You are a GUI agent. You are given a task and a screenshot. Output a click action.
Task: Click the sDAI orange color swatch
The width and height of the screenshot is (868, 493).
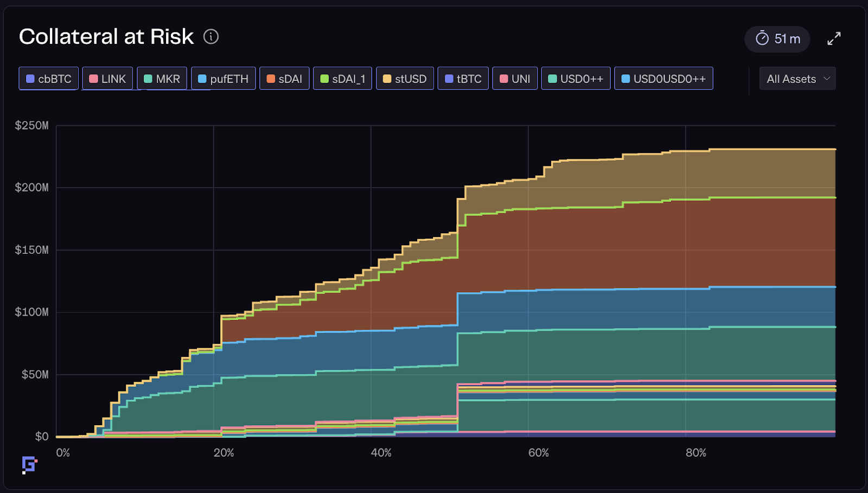(x=271, y=79)
